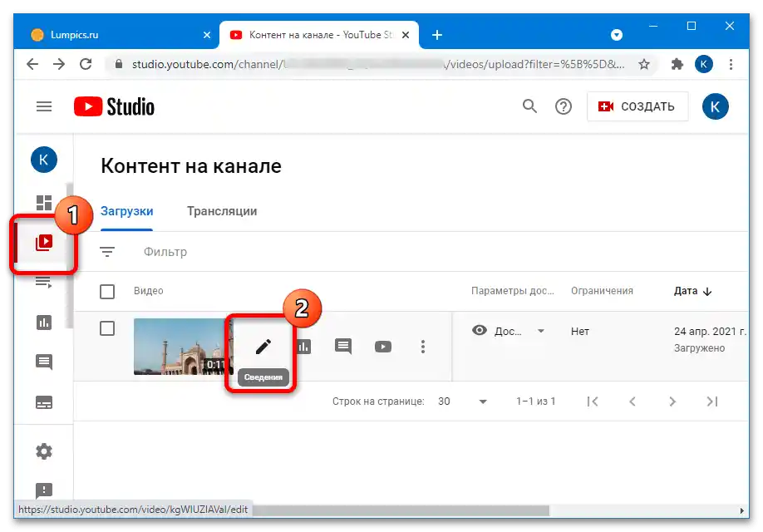
Task: Sort by the Дата column header
Action: (692, 291)
